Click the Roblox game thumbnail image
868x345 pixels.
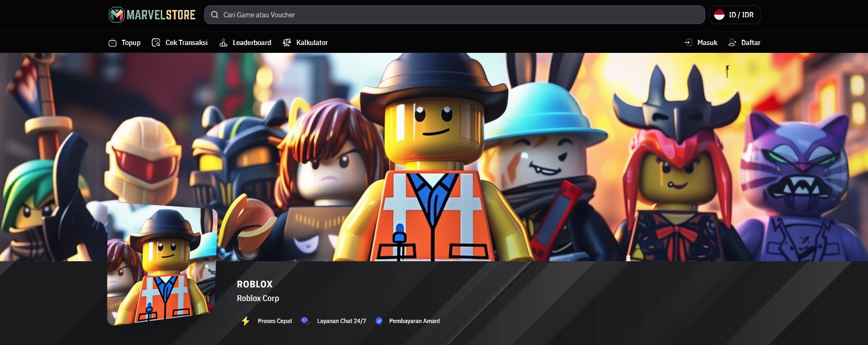tap(162, 264)
